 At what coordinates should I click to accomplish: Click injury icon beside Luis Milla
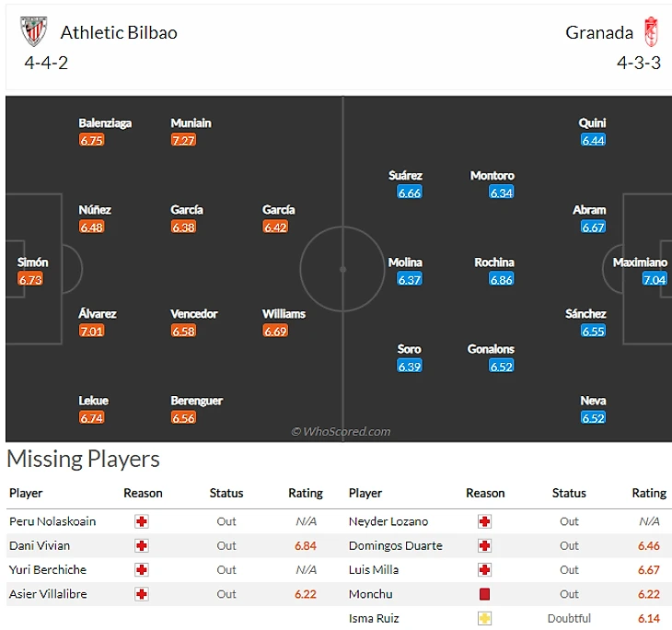pos(484,570)
